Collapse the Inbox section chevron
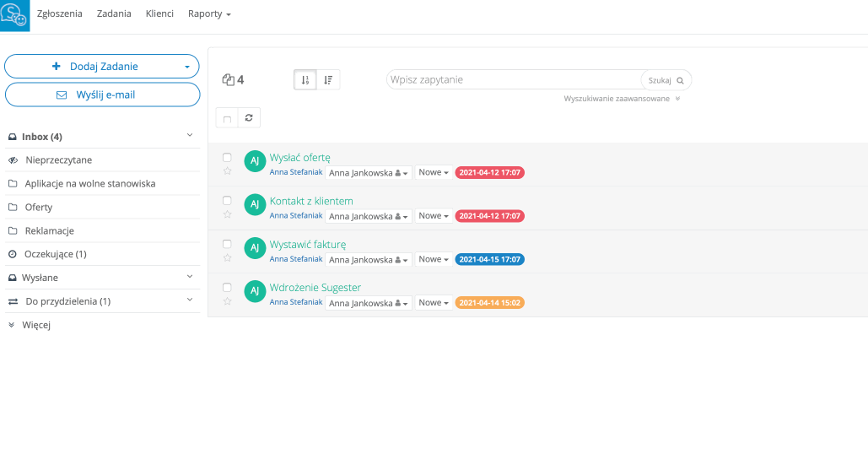The image size is (868, 465). point(190,135)
